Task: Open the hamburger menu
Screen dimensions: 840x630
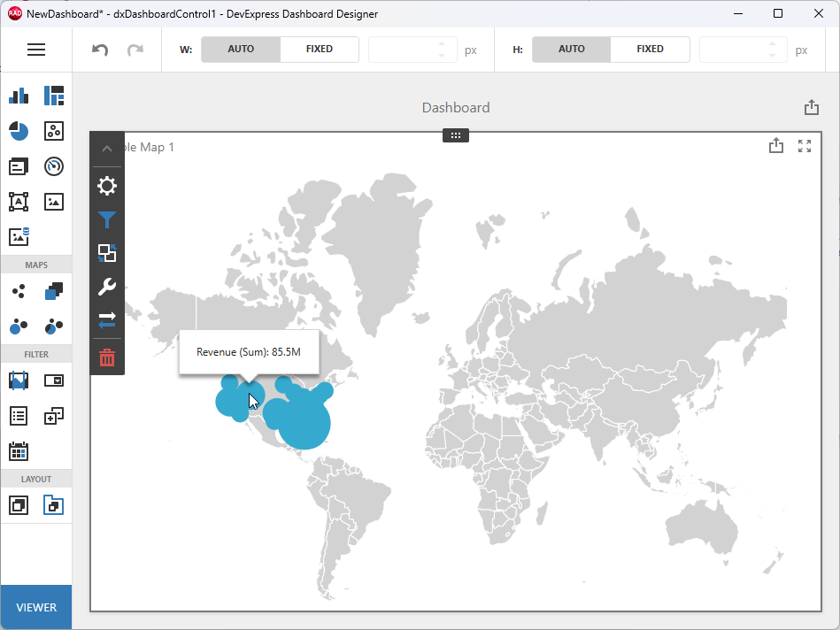Action: point(36,49)
